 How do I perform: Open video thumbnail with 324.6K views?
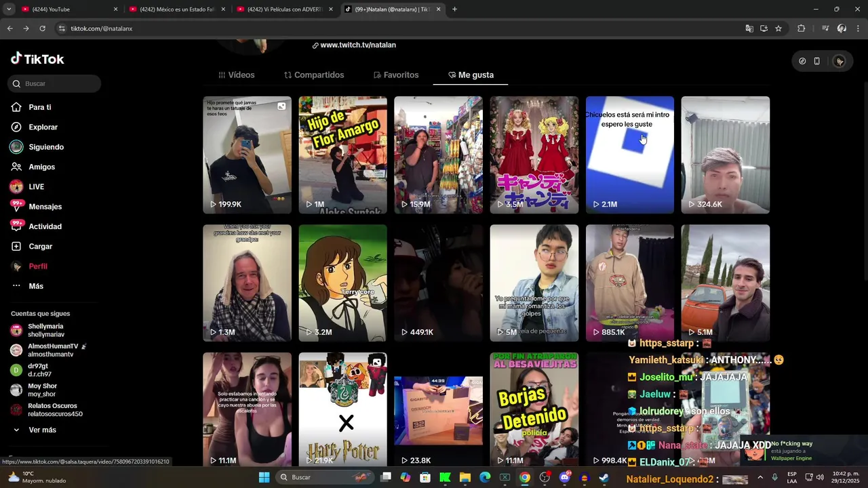[x=725, y=155]
